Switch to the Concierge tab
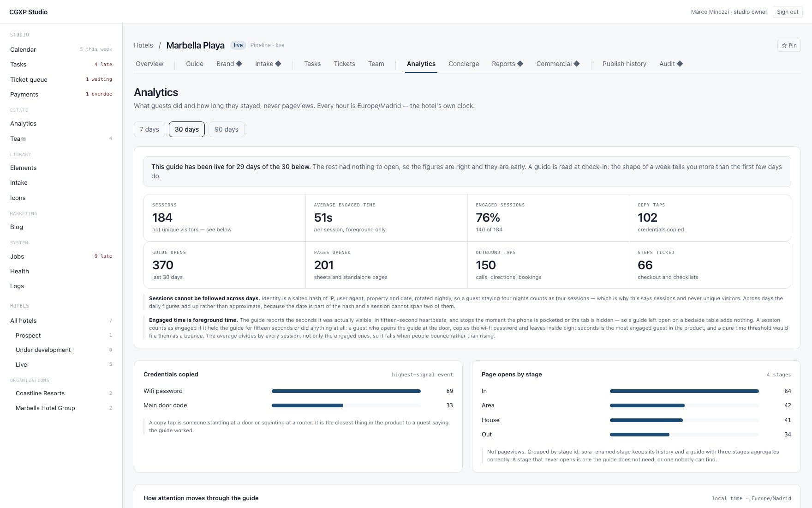The height and width of the screenshot is (508, 812). point(464,64)
